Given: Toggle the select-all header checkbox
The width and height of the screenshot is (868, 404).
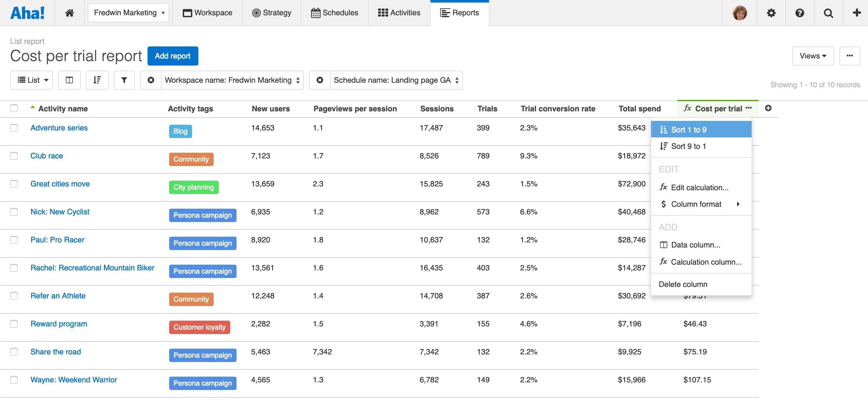Looking at the screenshot, I should pyautogui.click(x=14, y=108).
